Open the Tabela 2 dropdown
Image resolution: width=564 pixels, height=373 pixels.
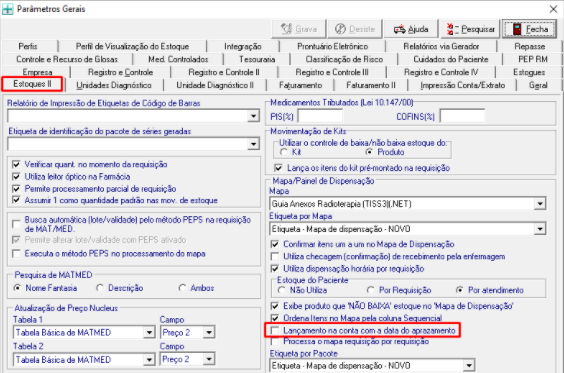(149, 359)
